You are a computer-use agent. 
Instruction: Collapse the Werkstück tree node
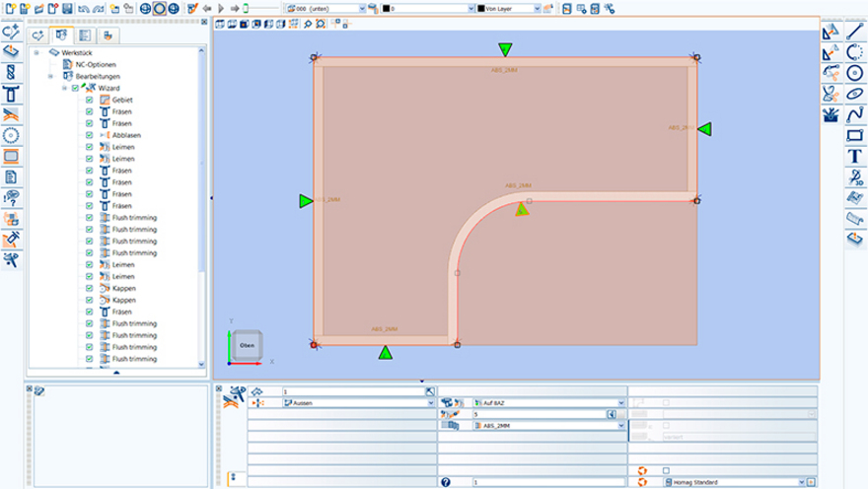pos(36,52)
